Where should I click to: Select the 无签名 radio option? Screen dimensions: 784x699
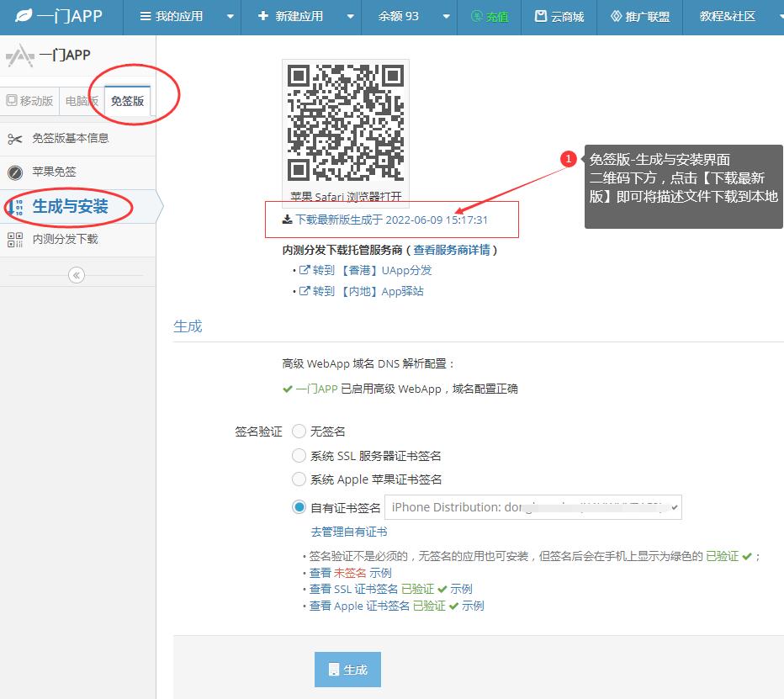[x=299, y=432]
